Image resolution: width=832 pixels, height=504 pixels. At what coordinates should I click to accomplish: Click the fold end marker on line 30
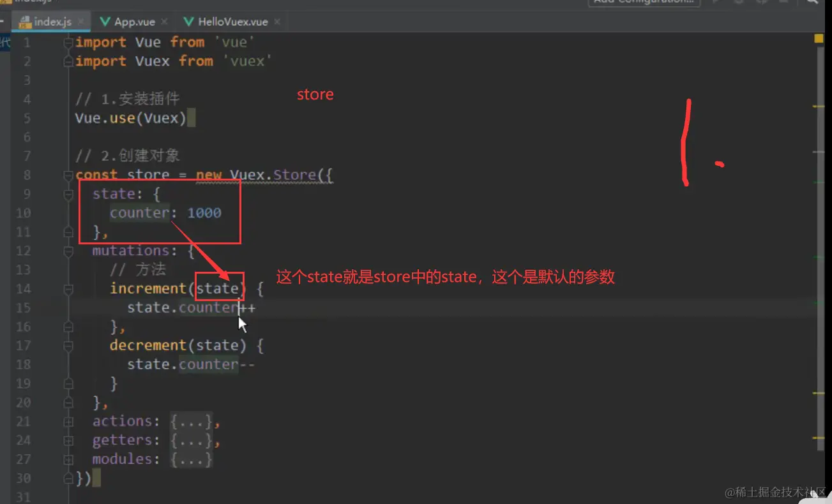tap(69, 478)
